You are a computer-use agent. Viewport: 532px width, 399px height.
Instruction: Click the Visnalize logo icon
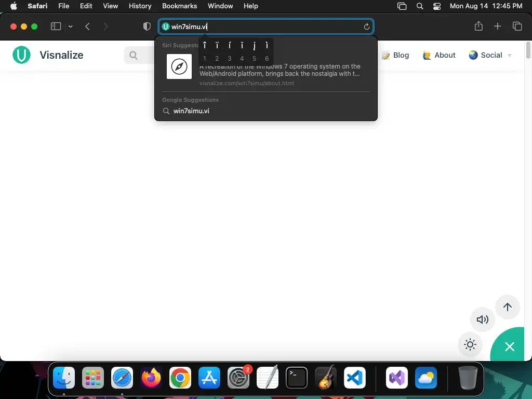coord(21,55)
